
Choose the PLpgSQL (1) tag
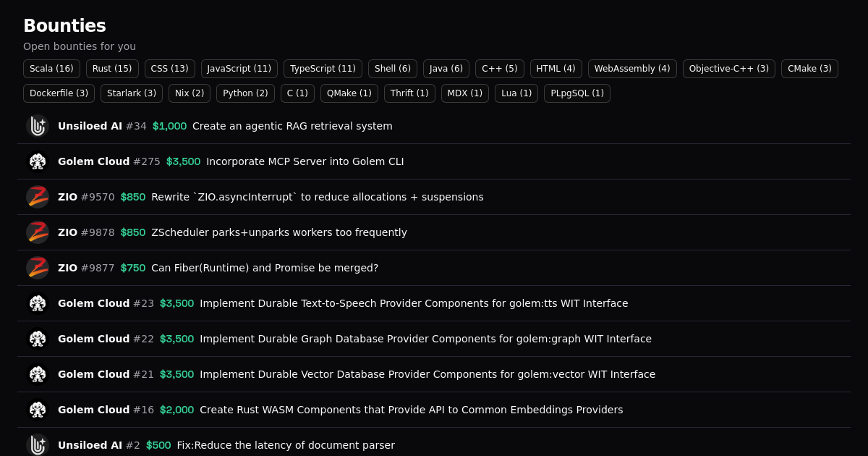tap(577, 93)
